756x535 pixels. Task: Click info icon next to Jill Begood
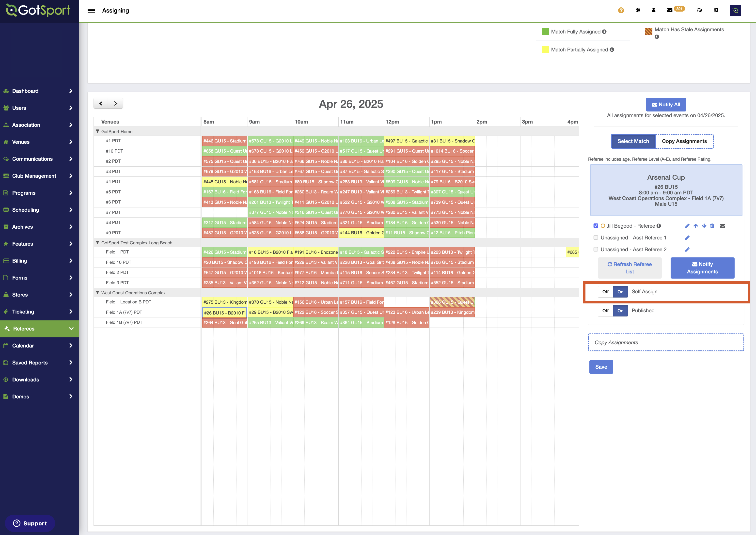click(659, 226)
